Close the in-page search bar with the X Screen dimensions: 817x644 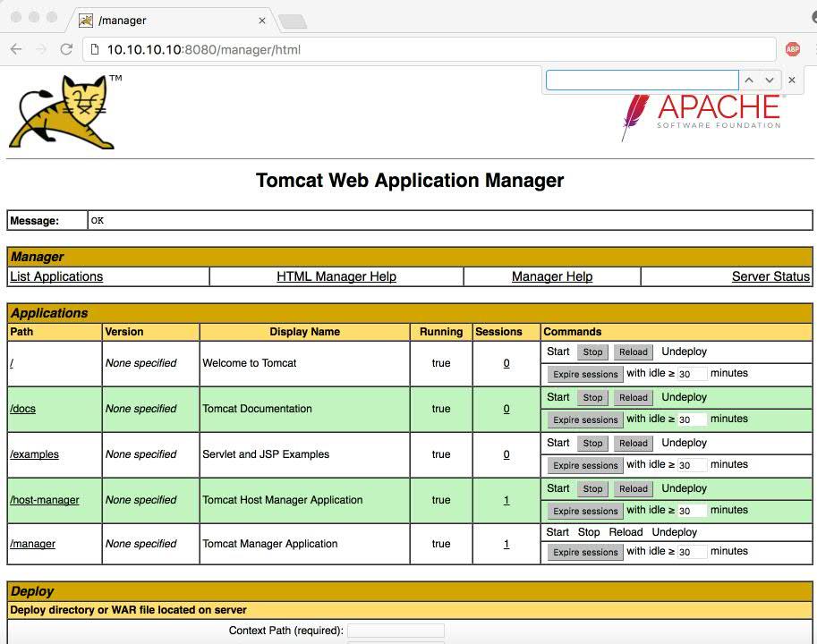pyautogui.click(x=791, y=80)
